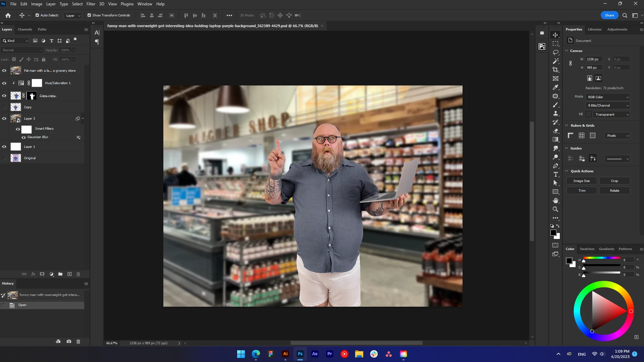Select the Zoom tool in toolbar
The width and height of the screenshot is (644, 362).
[x=555, y=209]
